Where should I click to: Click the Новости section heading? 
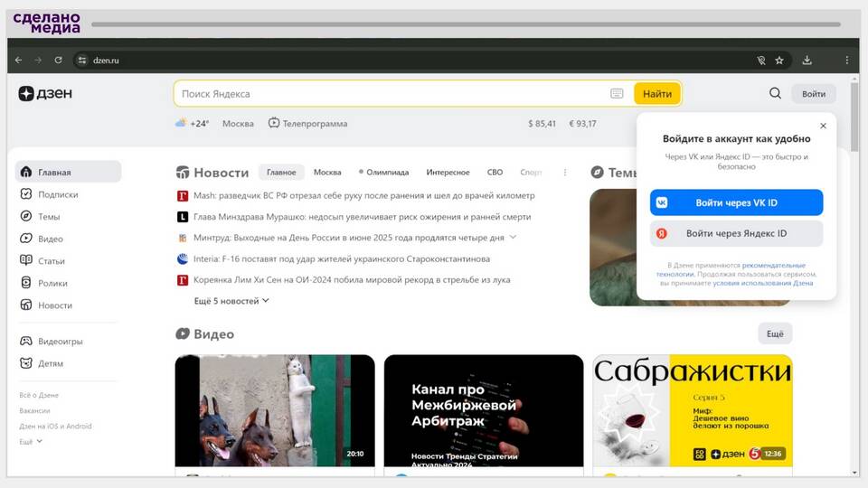point(212,173)
